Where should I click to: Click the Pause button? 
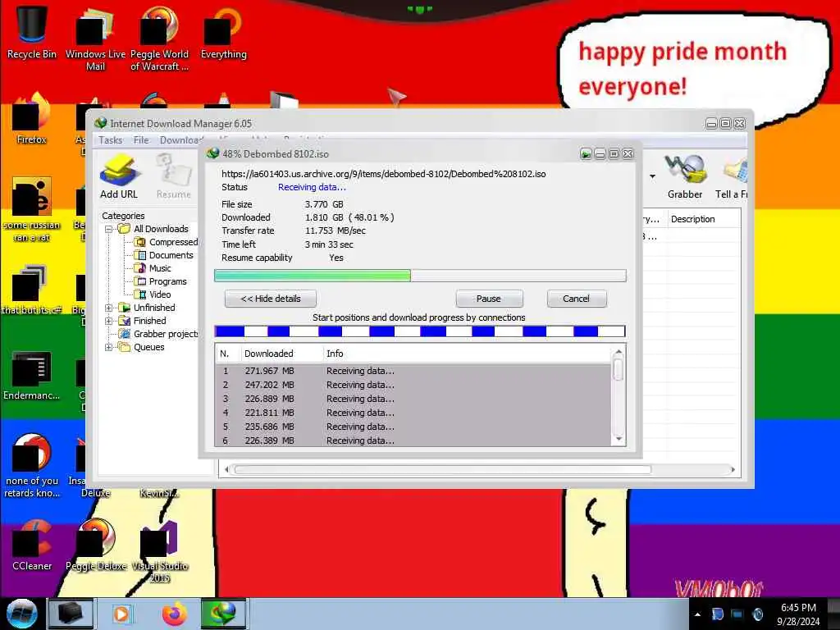[489, 299]
